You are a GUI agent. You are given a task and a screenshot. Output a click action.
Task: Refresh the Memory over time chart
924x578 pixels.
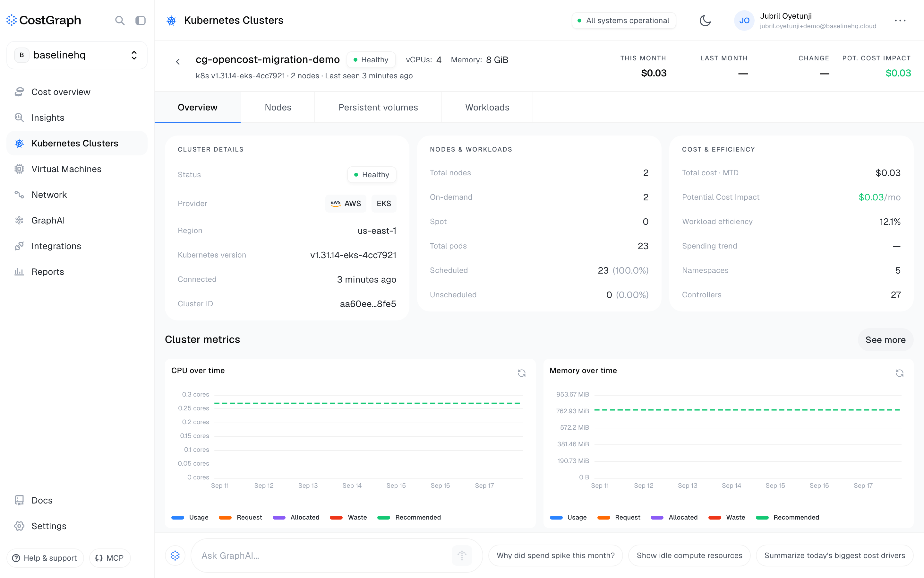point(900,373)
